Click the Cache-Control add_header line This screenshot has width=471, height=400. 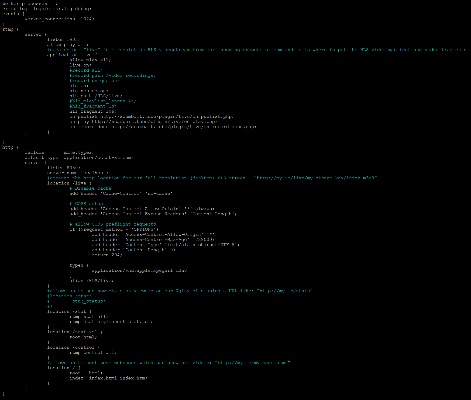point(121,193)
